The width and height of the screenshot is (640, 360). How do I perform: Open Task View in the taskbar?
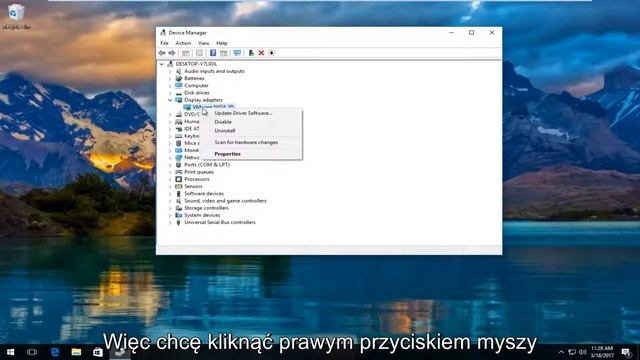[32, 352]
